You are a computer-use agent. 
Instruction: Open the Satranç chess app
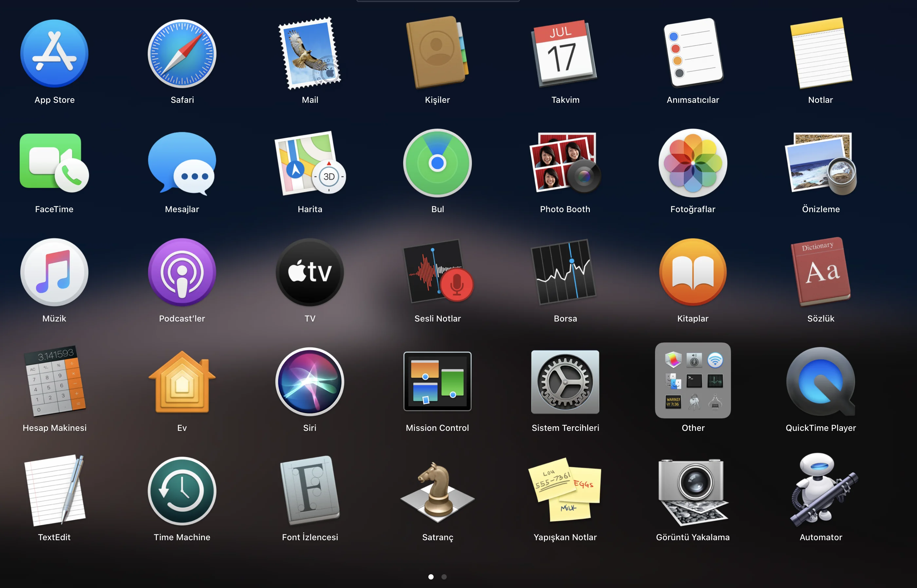click(x=438, y=491)
